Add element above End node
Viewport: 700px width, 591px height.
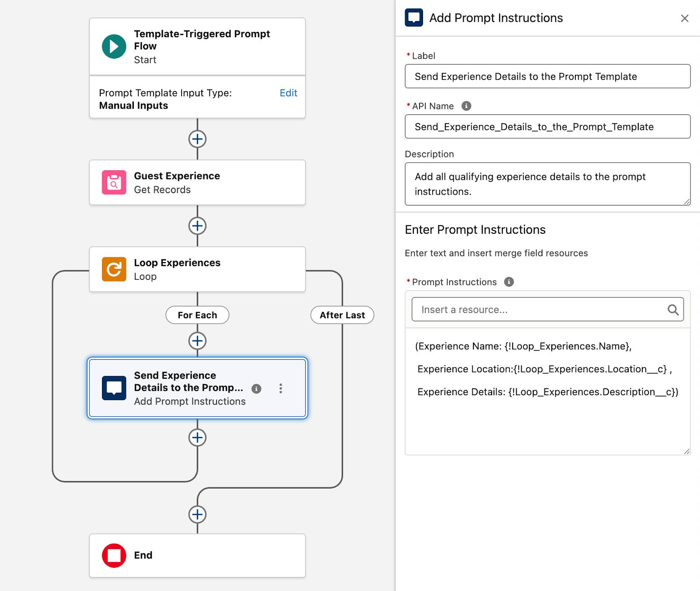pos(197,514)
